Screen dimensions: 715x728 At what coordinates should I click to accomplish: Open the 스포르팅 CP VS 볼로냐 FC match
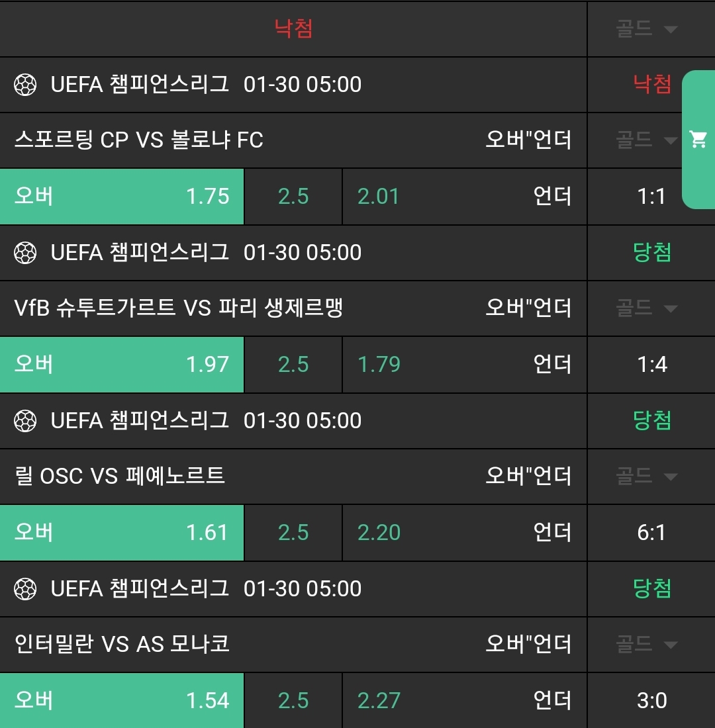point(139,140)
